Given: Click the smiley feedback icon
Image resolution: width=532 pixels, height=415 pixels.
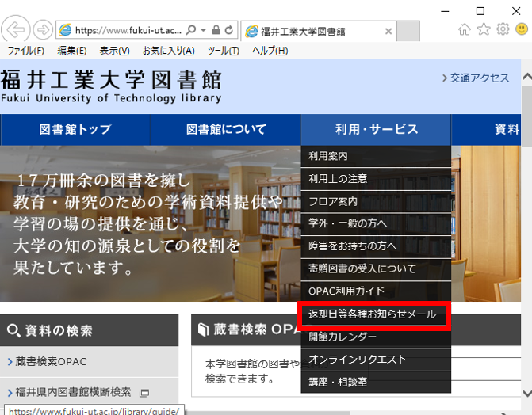Looking at the screenshot, I should coord(522,29).
